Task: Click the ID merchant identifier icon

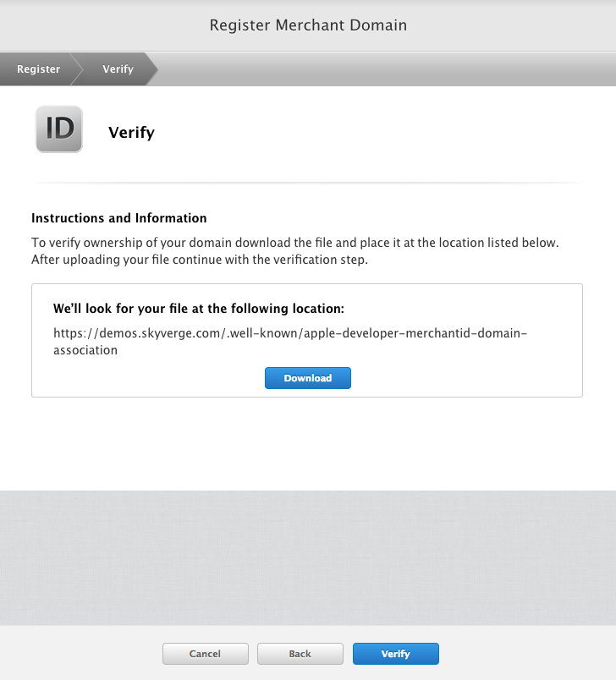Action: pyautogui.click(x=58, y=129)
